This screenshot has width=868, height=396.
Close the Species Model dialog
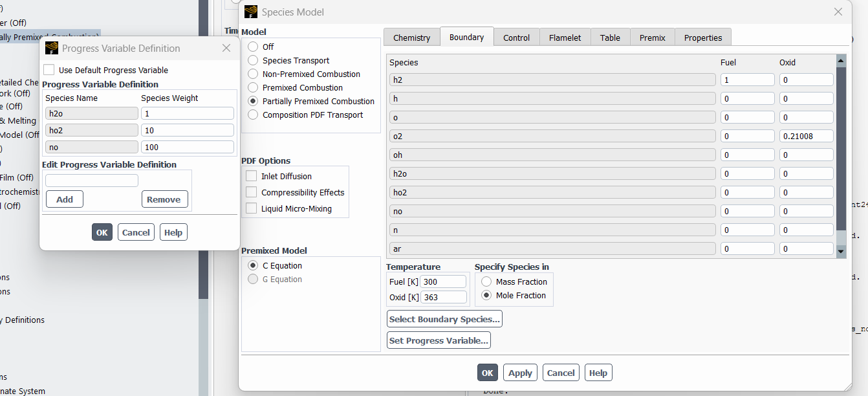pyautogui.click(x=838, y=12)
